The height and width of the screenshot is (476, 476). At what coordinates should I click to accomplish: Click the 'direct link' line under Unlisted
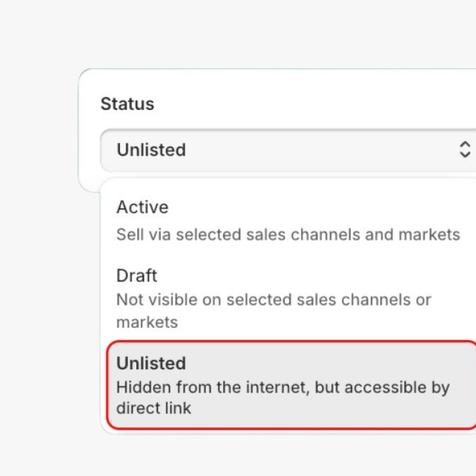point(153,408)
